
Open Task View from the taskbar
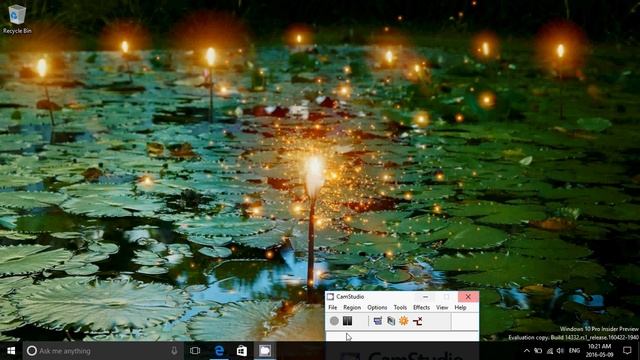pyautogui.click(x=195, y=351)
